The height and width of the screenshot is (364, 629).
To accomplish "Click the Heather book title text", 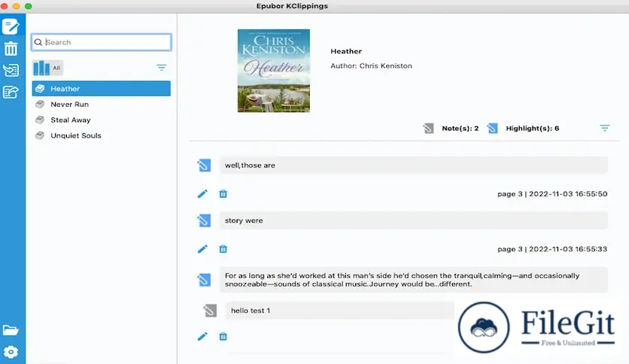I will click(346, 51).
